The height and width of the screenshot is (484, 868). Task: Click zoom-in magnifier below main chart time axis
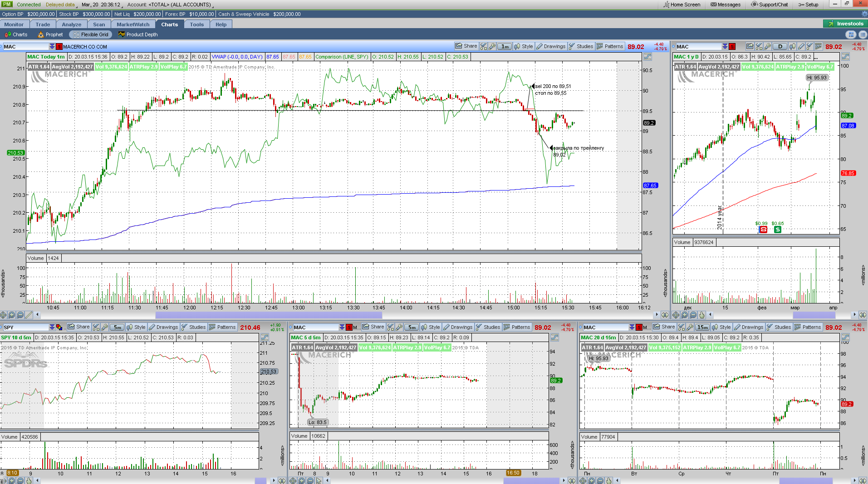tap(12, 315)
